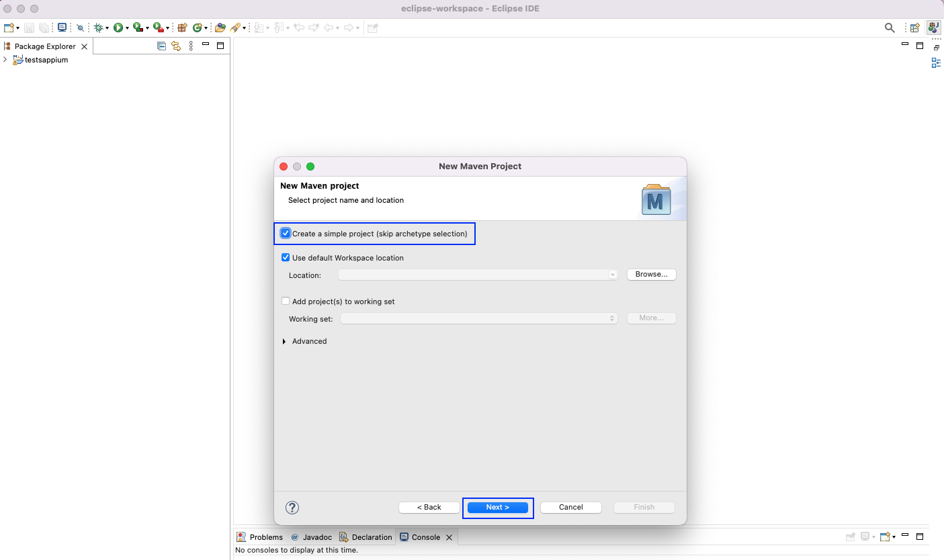Open the Debug configurations dropdown arrow
Image resolution: width=944 pixels, height=560 pixels.
pyautogui.click(x=107, y=28)
